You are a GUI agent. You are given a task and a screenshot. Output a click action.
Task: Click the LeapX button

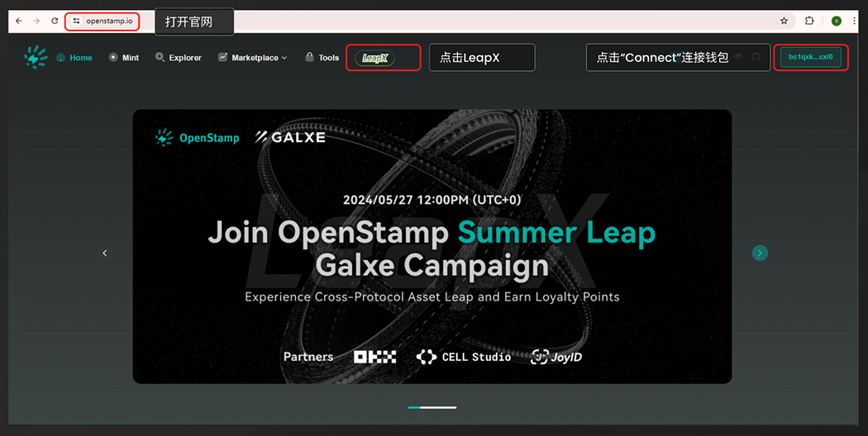[374, 58]
